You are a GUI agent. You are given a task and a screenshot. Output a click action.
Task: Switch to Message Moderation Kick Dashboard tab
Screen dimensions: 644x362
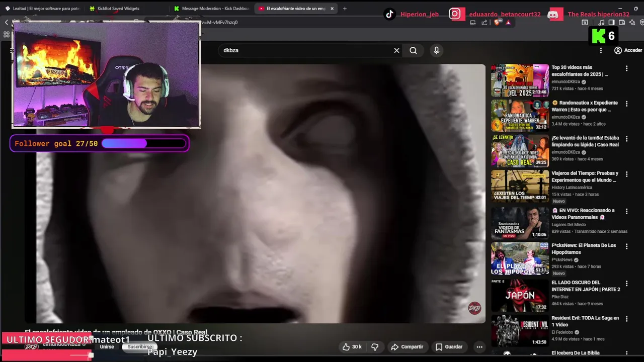211,9
